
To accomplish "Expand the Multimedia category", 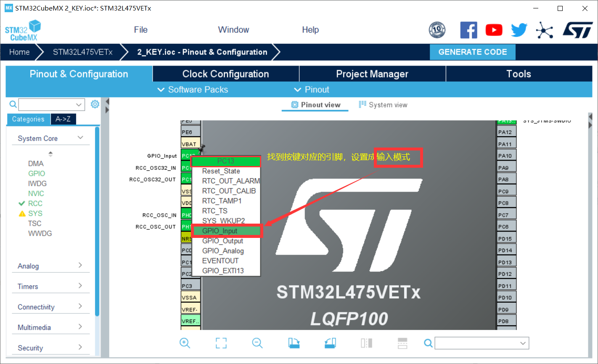I will 80,327.
